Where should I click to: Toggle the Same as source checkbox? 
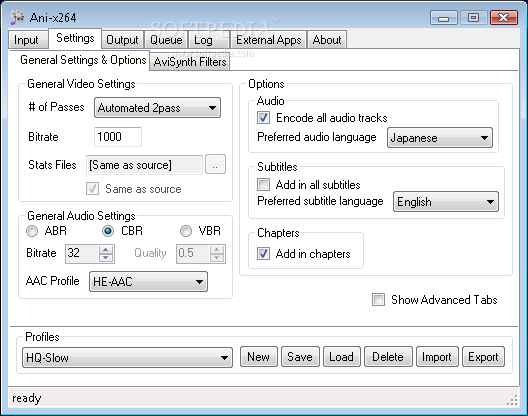pyautogui.click(x=93, y=189)
